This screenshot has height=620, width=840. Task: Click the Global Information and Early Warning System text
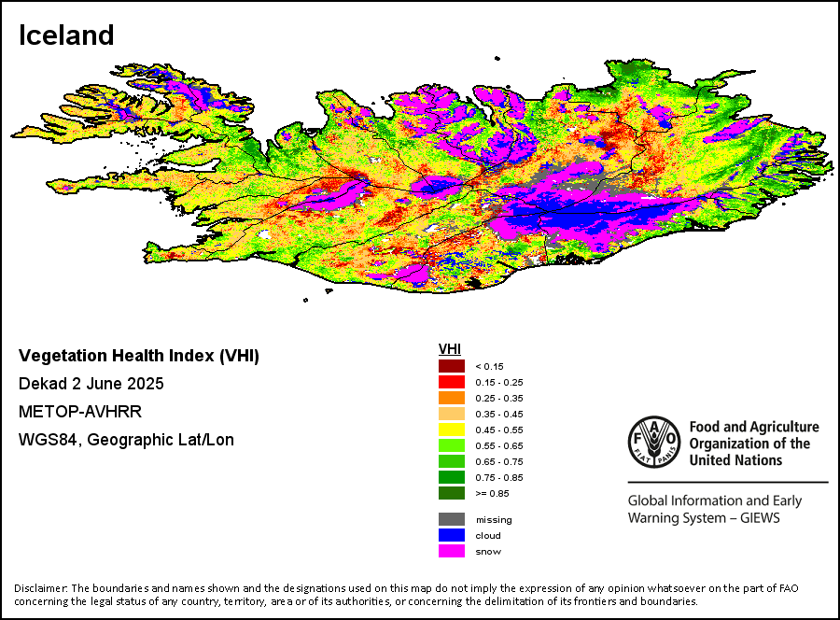(x=715, y=509)
